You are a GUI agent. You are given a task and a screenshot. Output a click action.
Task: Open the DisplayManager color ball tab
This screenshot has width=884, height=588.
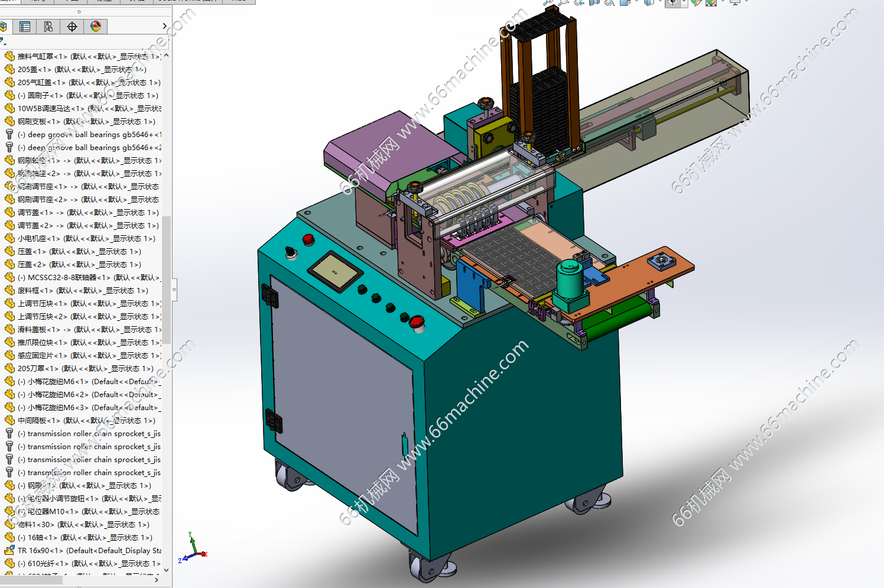tap(96, 27)
